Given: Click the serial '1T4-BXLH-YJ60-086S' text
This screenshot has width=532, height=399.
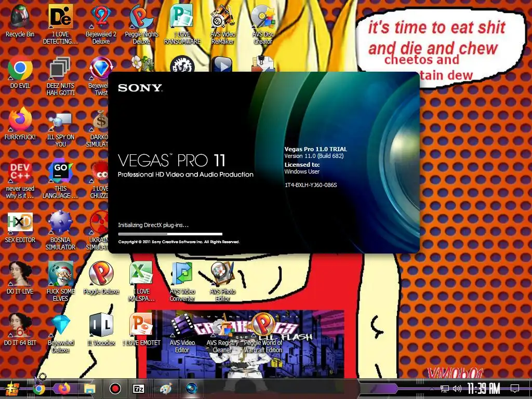Looking at the screenshot, I should point(311,185).
